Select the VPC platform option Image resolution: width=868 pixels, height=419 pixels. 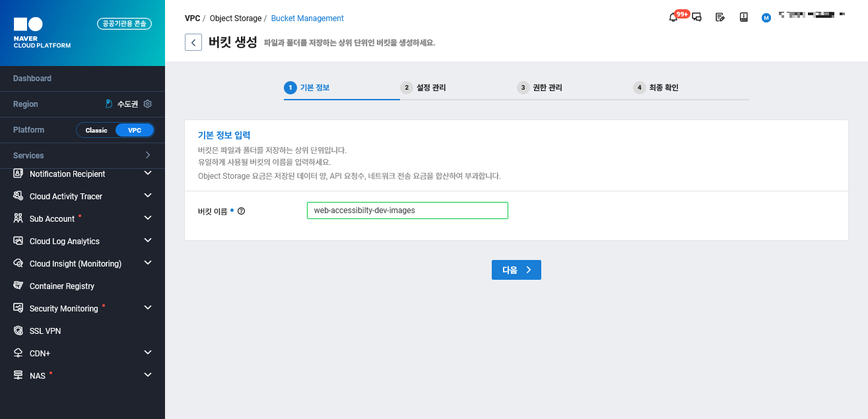(x=135, y=130)
